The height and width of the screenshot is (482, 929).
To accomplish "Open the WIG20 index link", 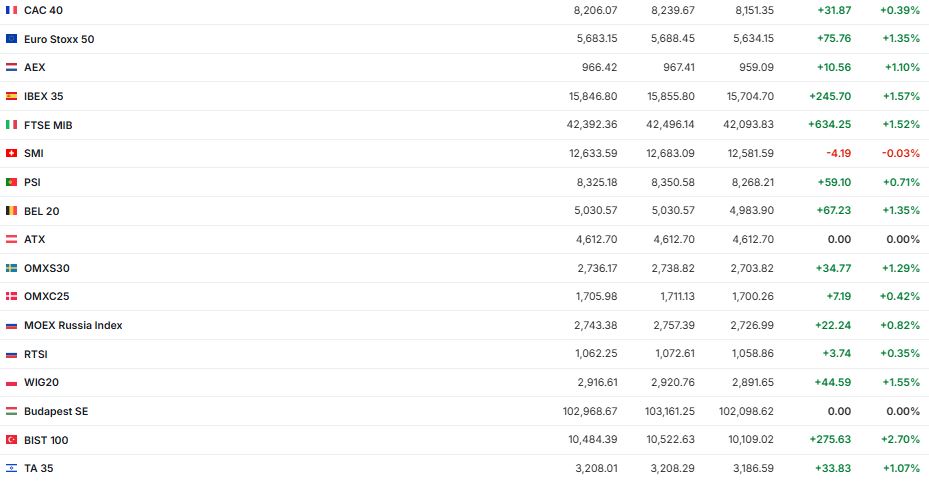I will tap(41, 382).
